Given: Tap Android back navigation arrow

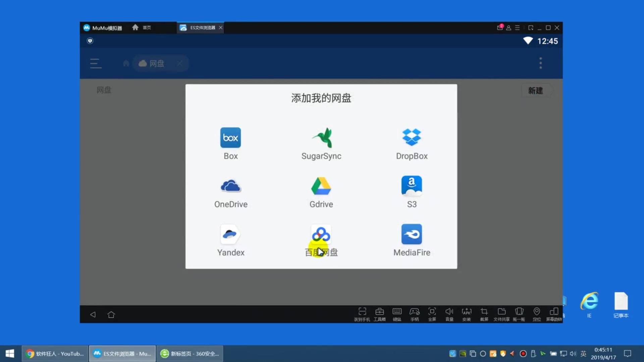Looking at the screenshot, I should [93, 314].
